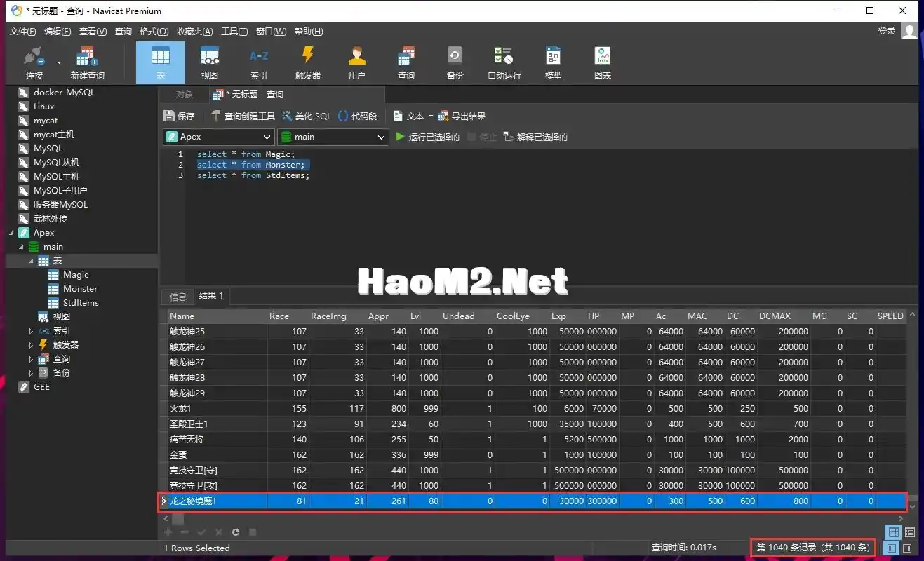The width and height of the screenshot is (924, 561).
Task: Toggle the right info pane button
Action: point(908,548)
